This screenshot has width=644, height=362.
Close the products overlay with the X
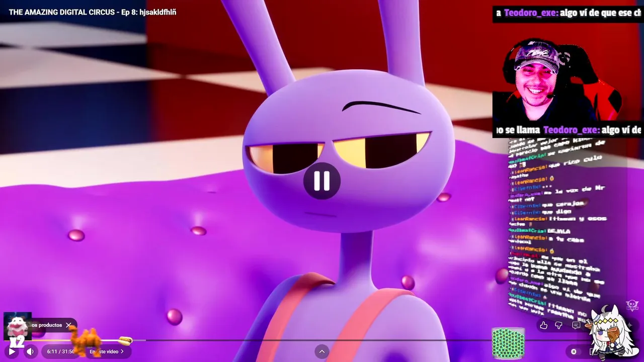tap(68, 325)
